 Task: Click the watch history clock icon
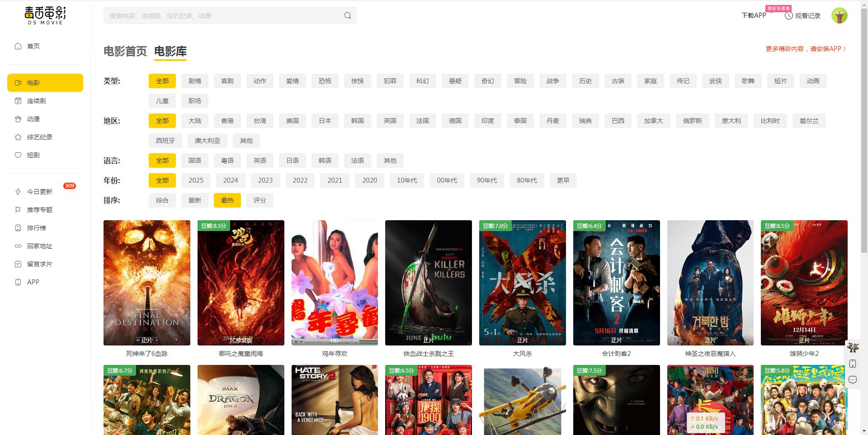pos(788,16)
